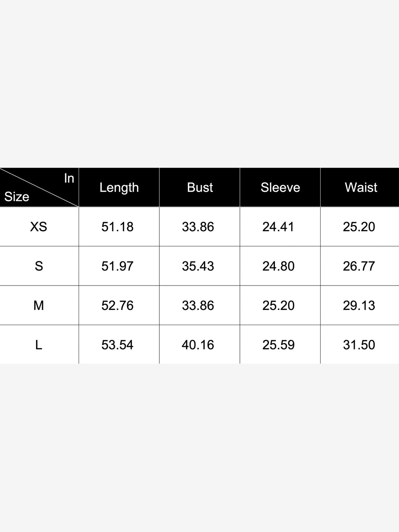This screenshot has height=532, width=399.
Task: Click the S waist value 26.77
Action: [359, 266]
